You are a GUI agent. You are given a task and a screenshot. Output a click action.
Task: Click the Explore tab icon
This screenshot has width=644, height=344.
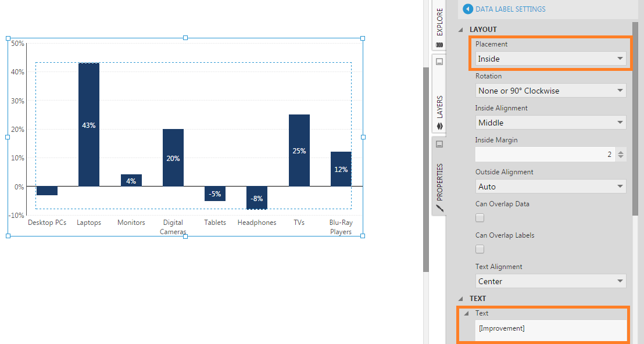pyautogui.click(x=439, y=45)
